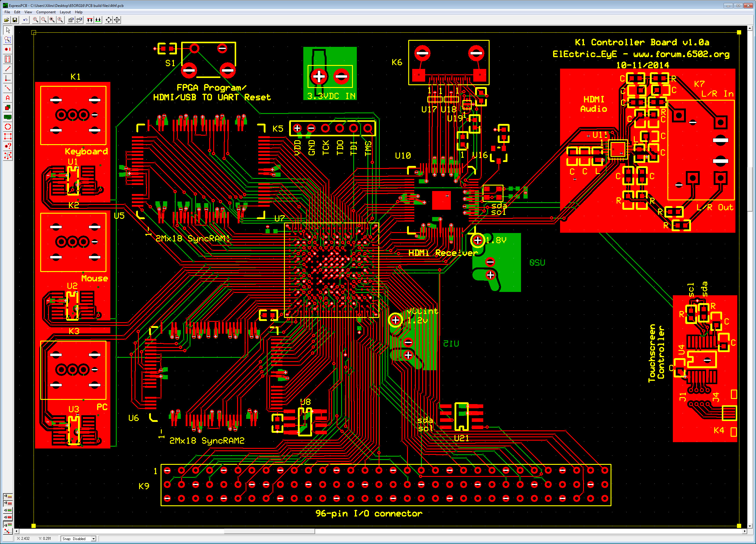
Task: Select the place filled plane tool
Action: point(8,117)
